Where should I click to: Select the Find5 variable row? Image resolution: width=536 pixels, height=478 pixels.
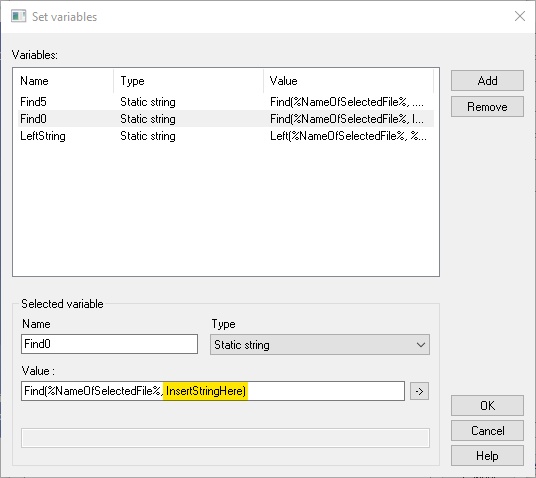pos(226,102)
